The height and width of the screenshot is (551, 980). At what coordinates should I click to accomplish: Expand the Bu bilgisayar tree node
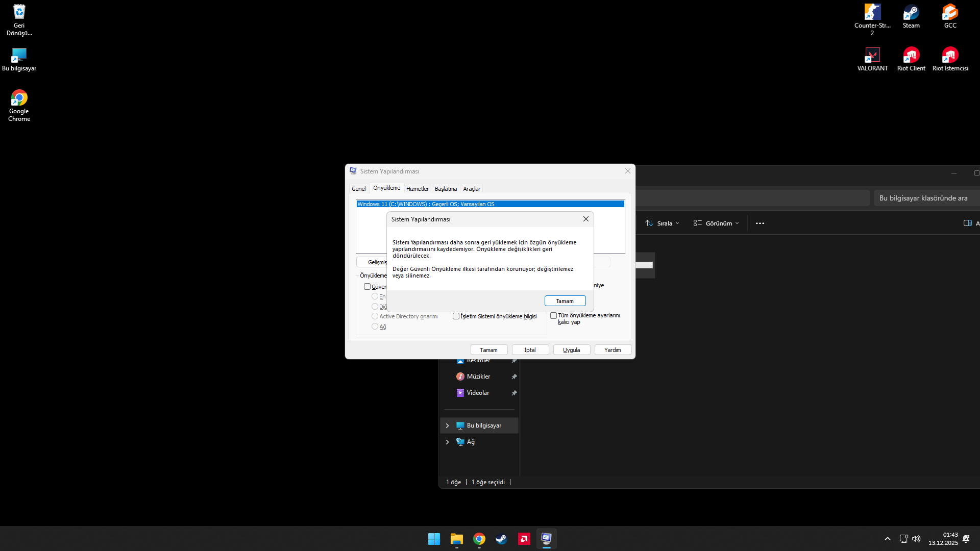coord(448,425)
